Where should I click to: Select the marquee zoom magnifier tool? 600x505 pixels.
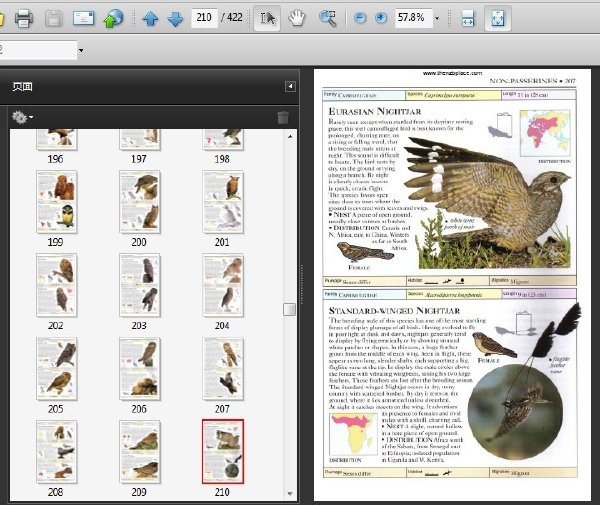click(328, 18)
